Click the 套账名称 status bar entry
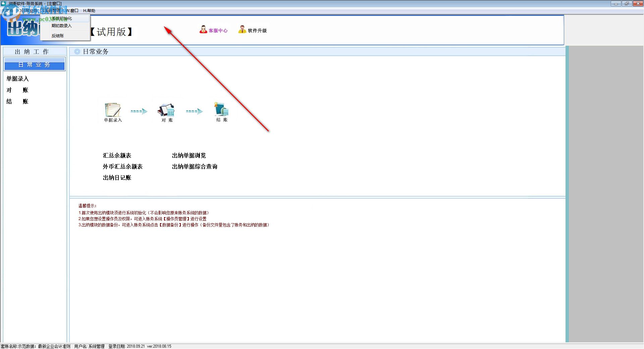This screenshot has height=349, width=644. (x=36, y=346)
